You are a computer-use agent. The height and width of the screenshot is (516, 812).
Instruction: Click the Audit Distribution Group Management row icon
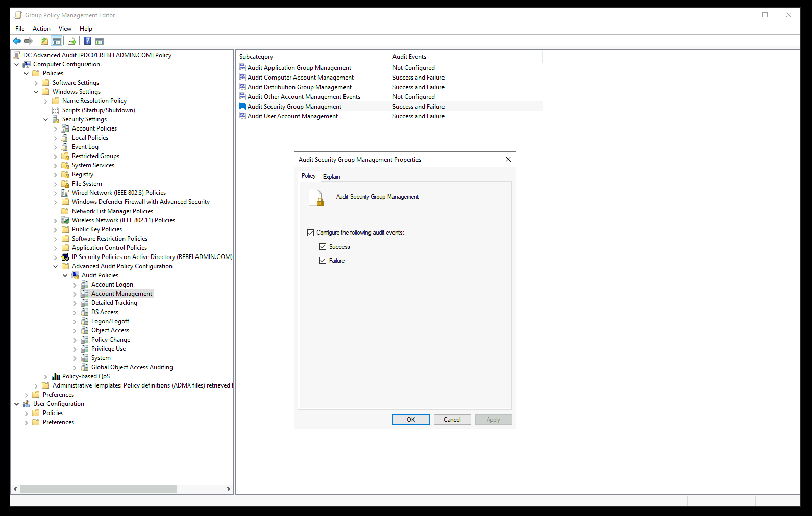point(243,87)
